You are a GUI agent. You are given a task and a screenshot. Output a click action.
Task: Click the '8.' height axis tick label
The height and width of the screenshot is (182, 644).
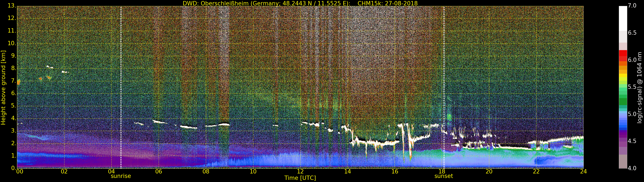14,68
